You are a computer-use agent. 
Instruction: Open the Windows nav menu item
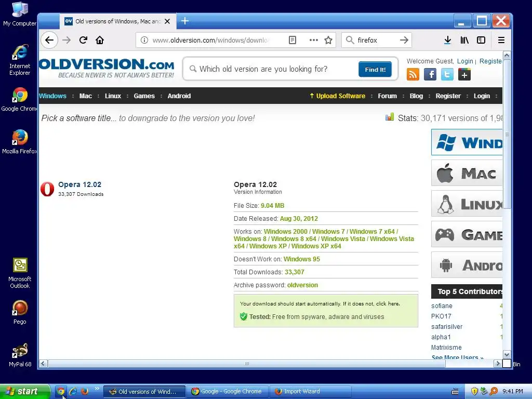pyautogui.click(x=52, y=96)
